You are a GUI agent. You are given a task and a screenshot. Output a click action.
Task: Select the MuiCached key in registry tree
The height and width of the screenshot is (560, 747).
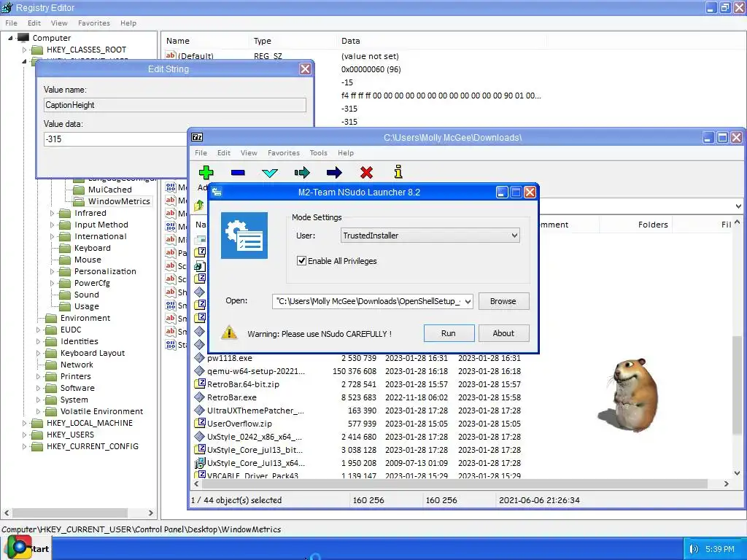[109, 190]
